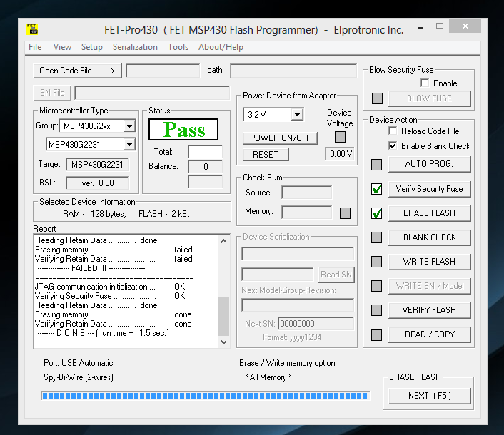Open the Serialization menu

click(135, 47)
